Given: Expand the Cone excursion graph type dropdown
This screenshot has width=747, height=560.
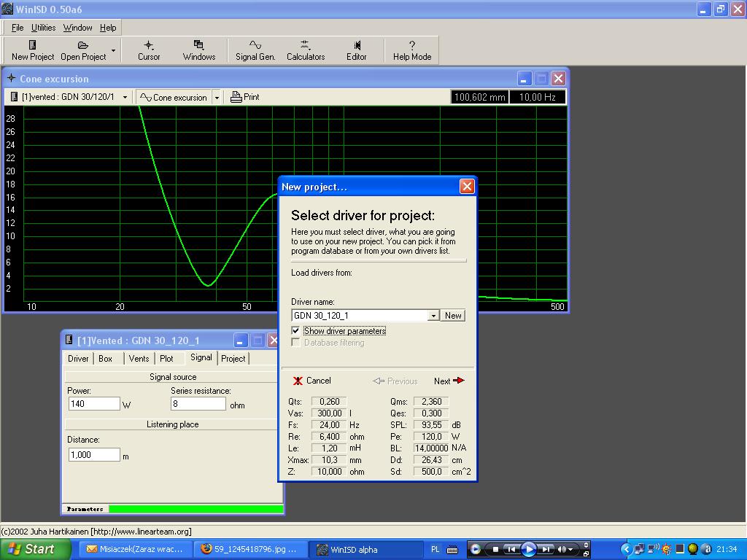Looking at the screenshot, I should [x=217, y=98].
